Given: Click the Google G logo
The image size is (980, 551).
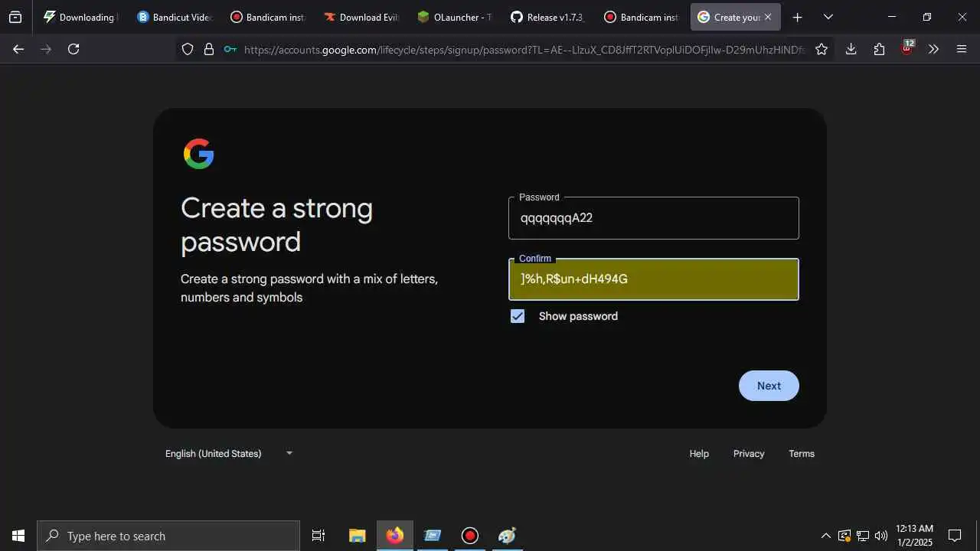Looking at the screenshot, I should click(x=199, y=154).
